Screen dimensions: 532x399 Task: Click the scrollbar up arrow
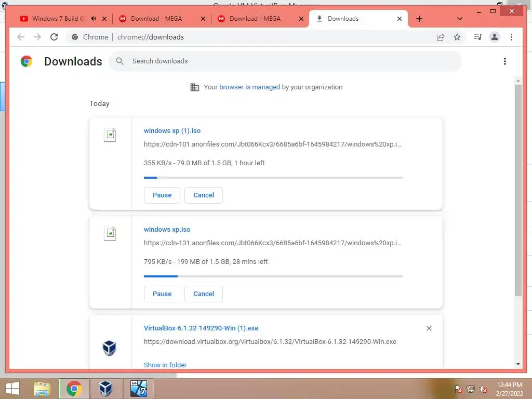click(518, 81)
